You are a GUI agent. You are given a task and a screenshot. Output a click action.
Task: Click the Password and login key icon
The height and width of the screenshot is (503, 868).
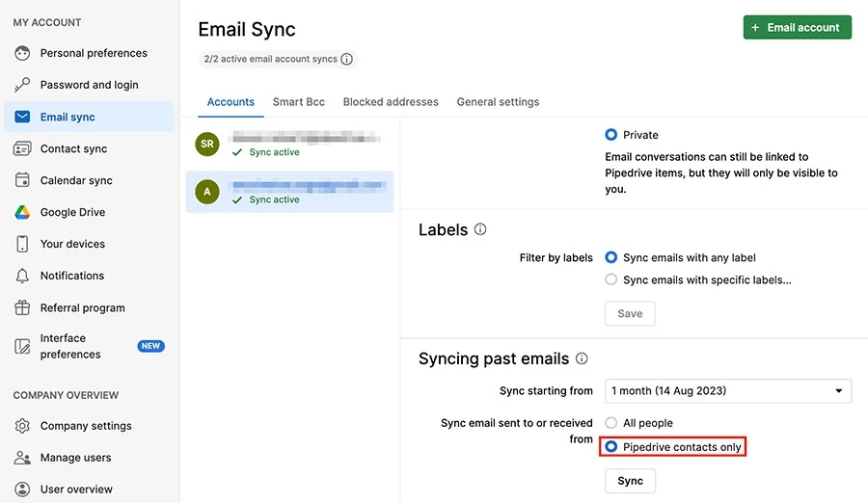pyautogui.click(x=22, y=85)
